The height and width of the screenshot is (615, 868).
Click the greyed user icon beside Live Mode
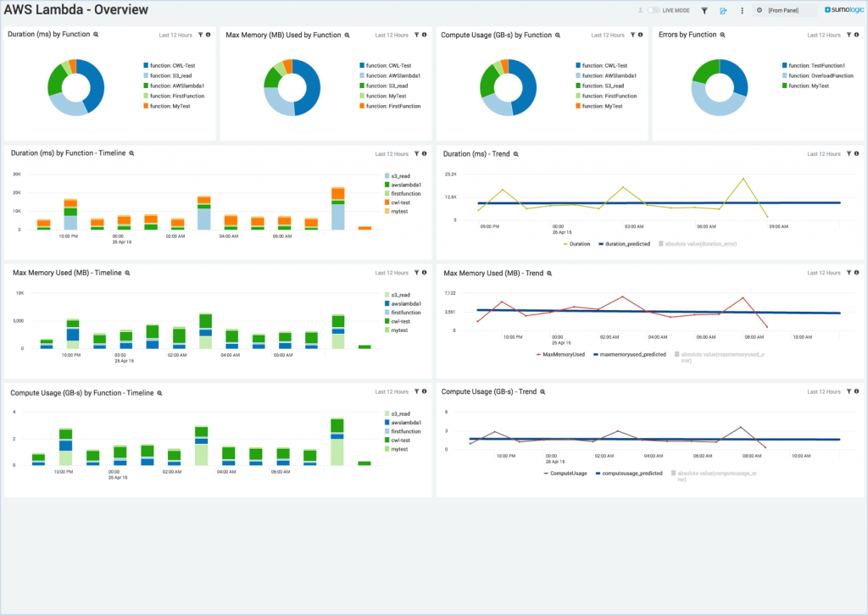coord(641,10)
